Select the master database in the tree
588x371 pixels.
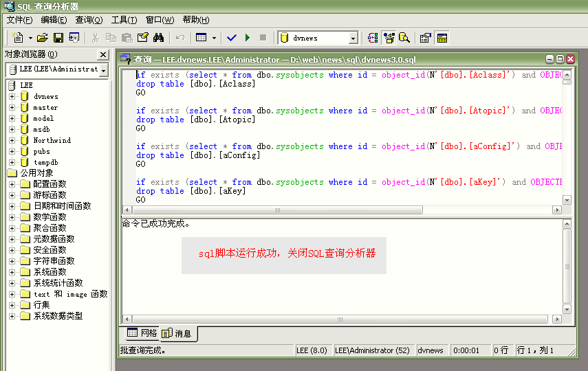tap(45, 107)
